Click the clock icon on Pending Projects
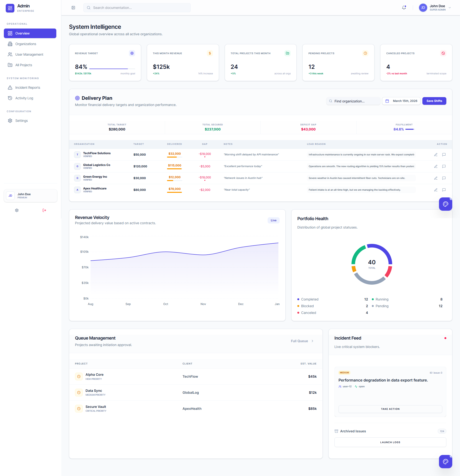The image size is (460, 476). tap(365, 53)
